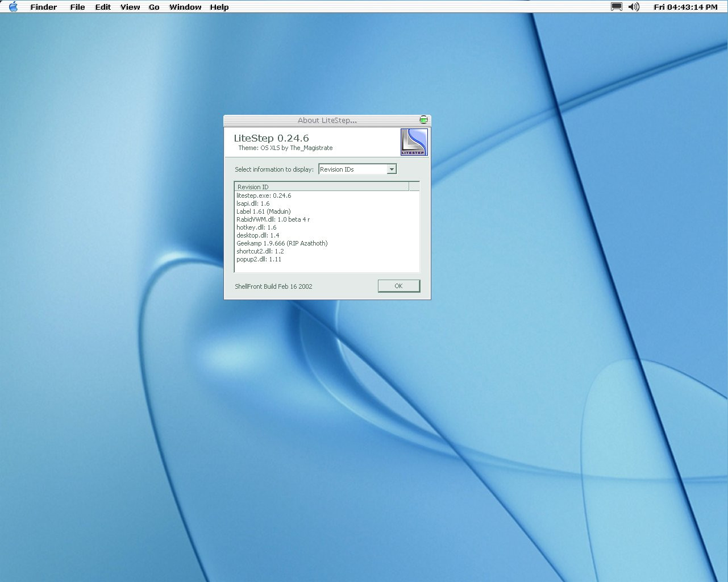The width and height of the screenshot is (728, 582).
Task: Click the volume speaker icon
Action: [634, 7]
